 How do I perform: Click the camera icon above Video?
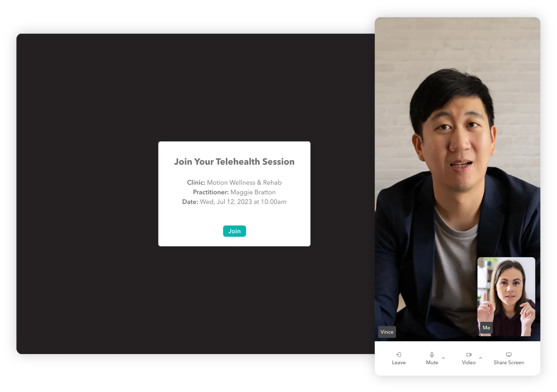coord(469,355)
